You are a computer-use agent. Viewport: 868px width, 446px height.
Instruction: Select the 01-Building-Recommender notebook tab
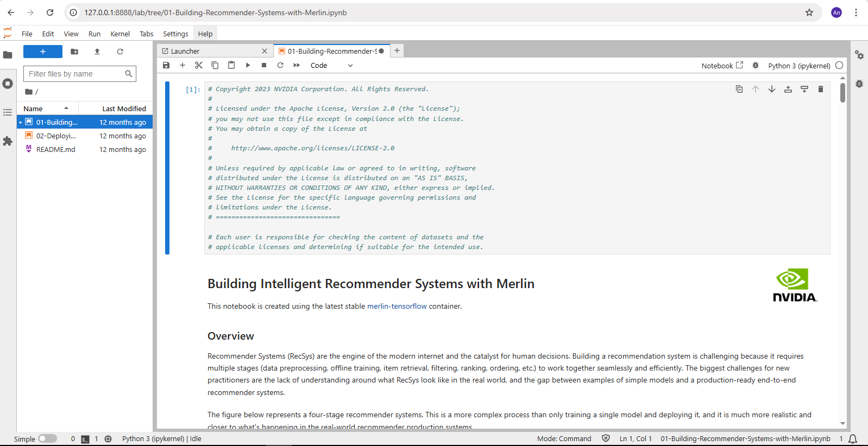331,51
